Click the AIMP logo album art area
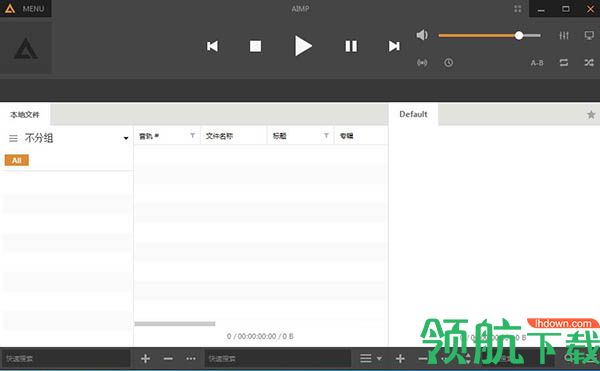 (26, 48)
